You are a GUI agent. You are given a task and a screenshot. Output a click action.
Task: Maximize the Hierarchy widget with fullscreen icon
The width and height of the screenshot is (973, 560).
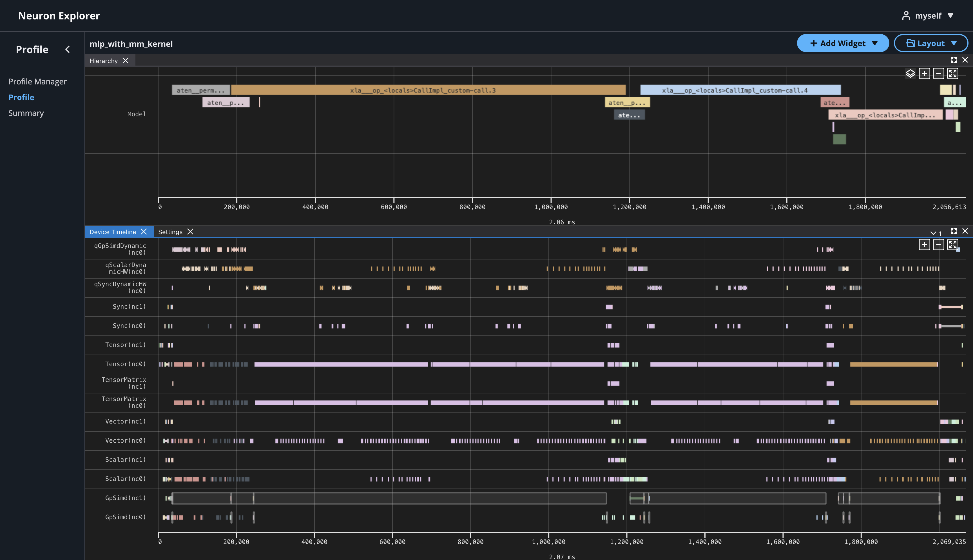click(954, 60)
